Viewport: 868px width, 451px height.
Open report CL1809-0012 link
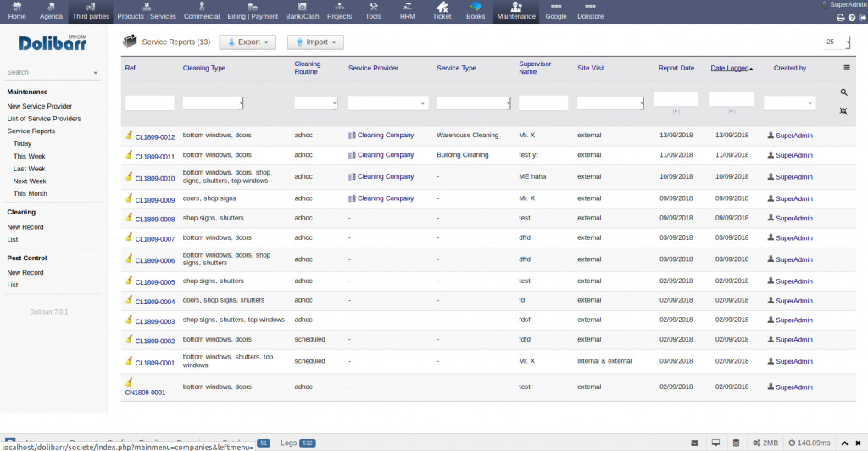(x=154, y=136)
